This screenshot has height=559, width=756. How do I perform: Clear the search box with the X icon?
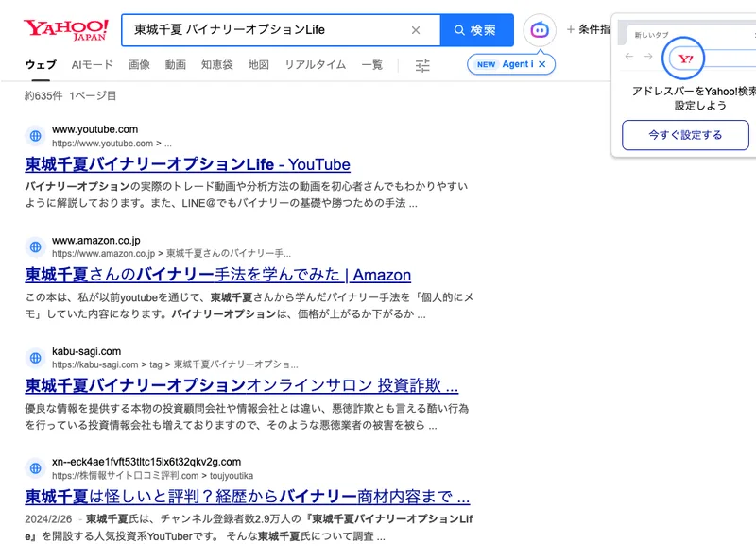[416, 30]
